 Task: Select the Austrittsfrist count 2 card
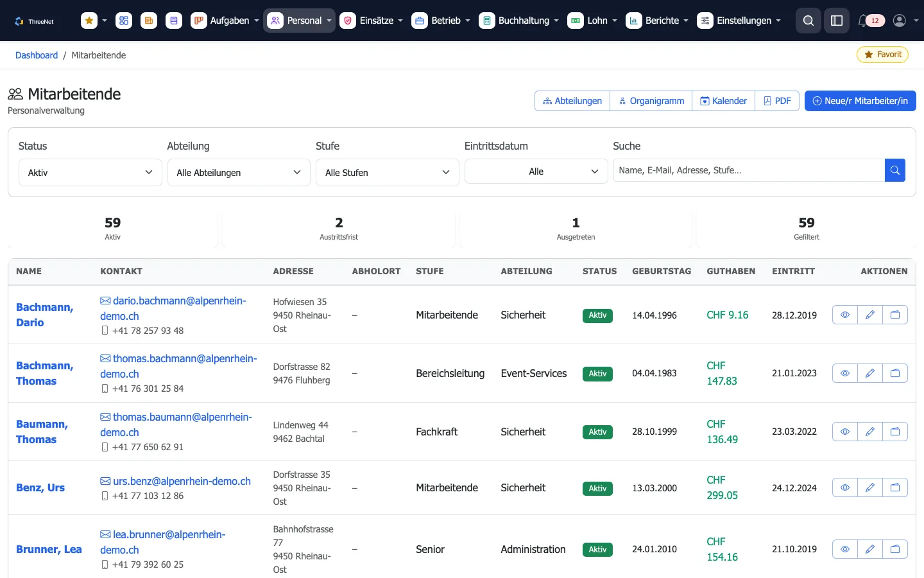pyautogui.click(x=339, y=229)
